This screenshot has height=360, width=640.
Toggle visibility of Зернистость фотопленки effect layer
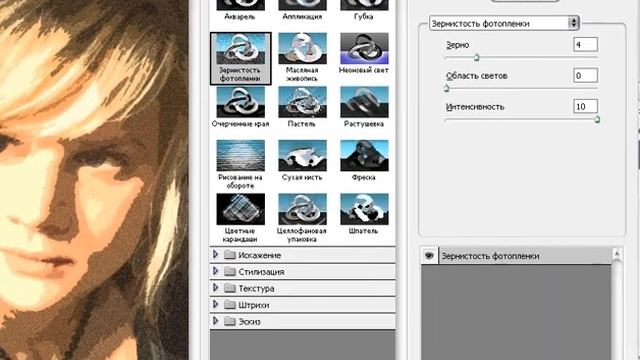click(429, 256)
